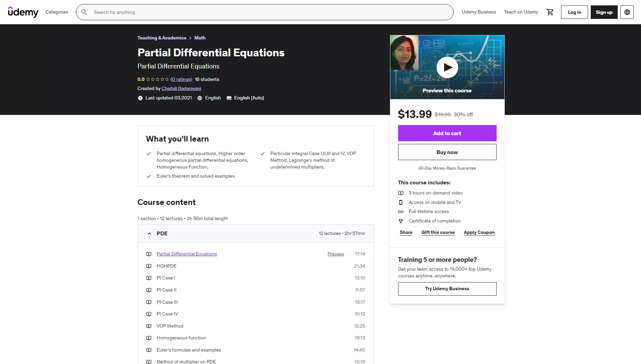The image size is (641, 364).
Task: Click the PI Case I lecture title
Action: tap(166, 278)
